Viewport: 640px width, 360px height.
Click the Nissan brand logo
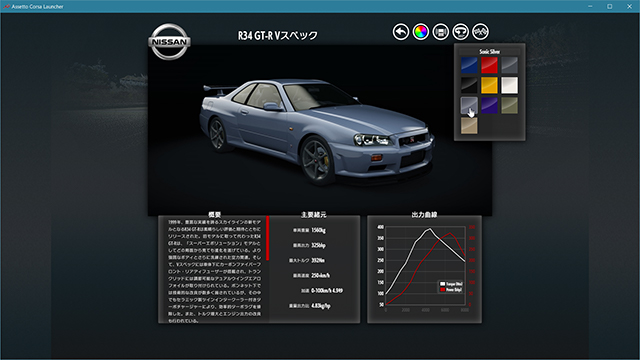169,42
